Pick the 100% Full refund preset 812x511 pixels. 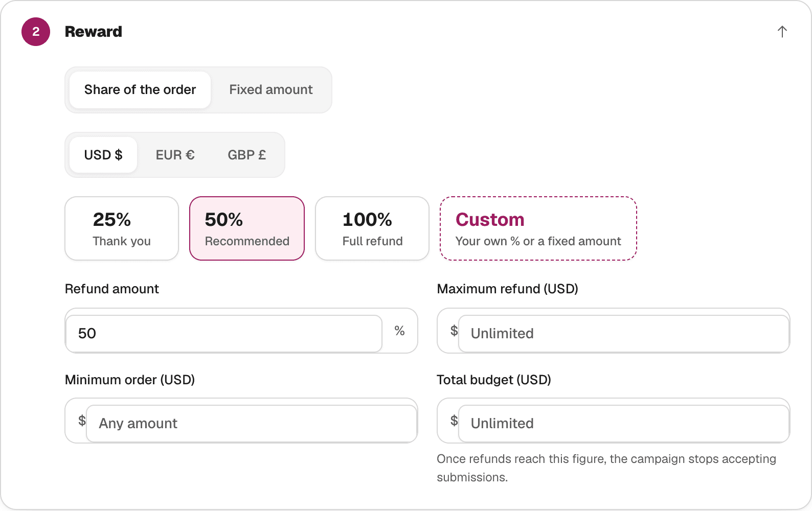pos(372,228)
